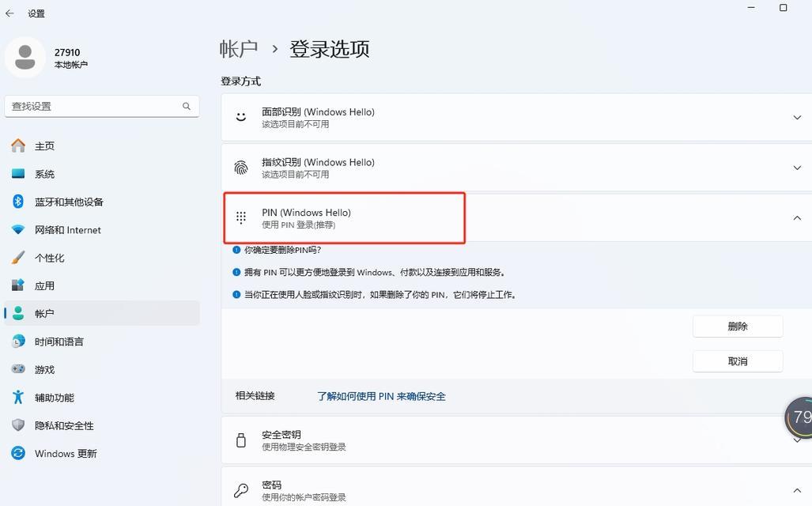Open Windows 更新 page
The width and height of the screenshot is (812, 506).
(x=101, y=454)
